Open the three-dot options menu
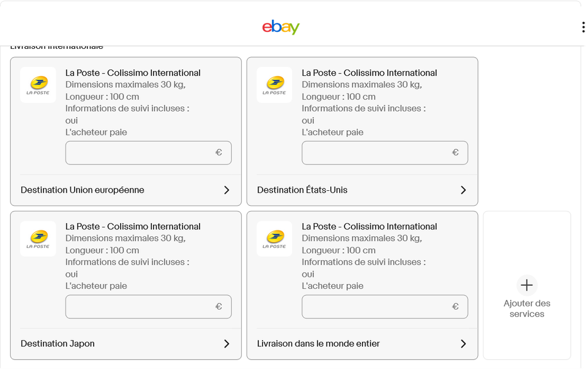Viewport: 588px width, 370px height. [x=583, y=27]
